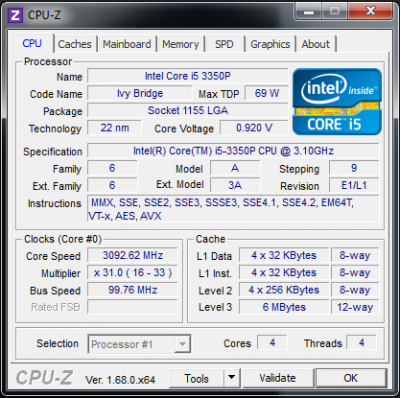The image size is (400, 398).
Task: Click the Bus Speed 99.76 MHz value
Action: (133, 290)
